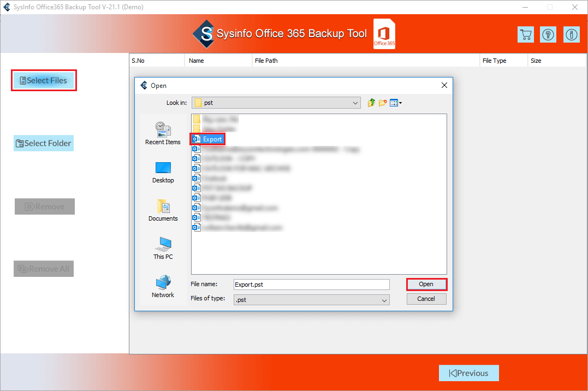This screenshot has height=391, width=588.
Task: Click the File Path column header
Action: click(366, 61)
